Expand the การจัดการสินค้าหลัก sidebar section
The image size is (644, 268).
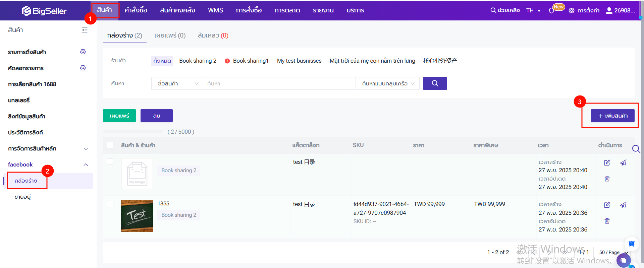point(86,148)
